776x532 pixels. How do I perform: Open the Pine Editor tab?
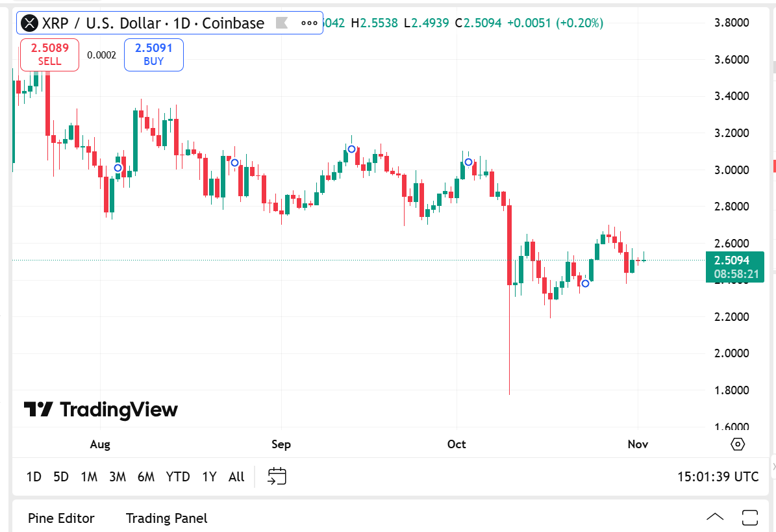61,518
